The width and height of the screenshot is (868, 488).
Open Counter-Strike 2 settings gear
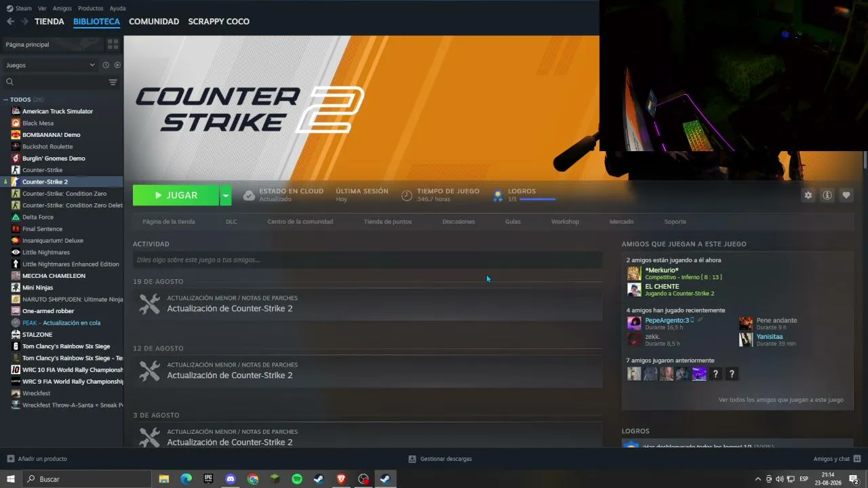[808, 195]
